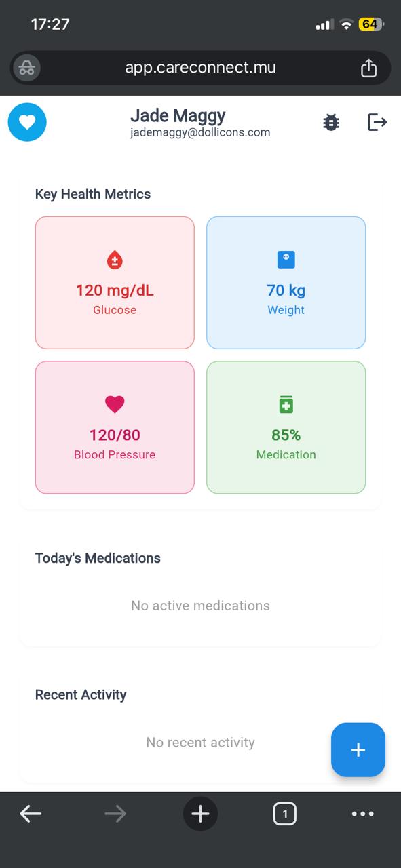Screen dimensions: 401x868
Task: Tap the Blood Pressure heart icon
Action: (x=114, y=403)
